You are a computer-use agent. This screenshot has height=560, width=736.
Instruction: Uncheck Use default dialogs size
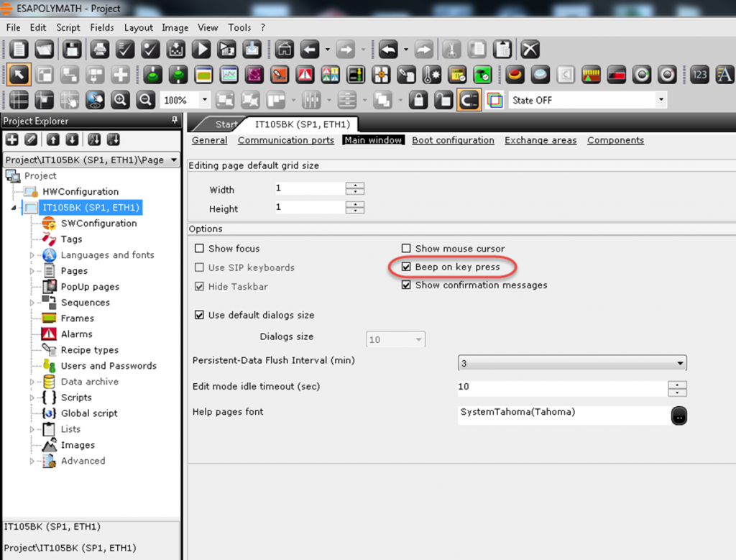pos(200,315)
